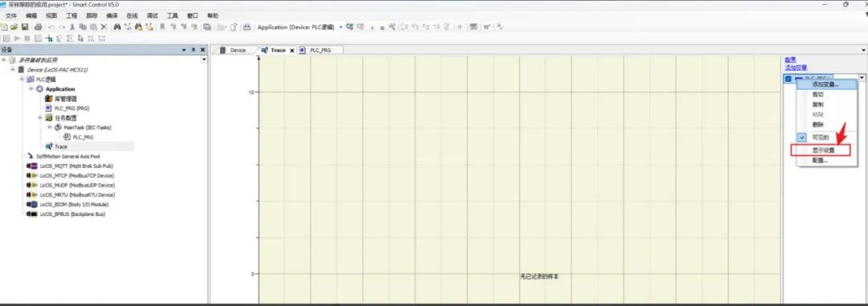The image size is (868, 306).
Task: Click the Login to device icon
Action: [x=350, y=27]
